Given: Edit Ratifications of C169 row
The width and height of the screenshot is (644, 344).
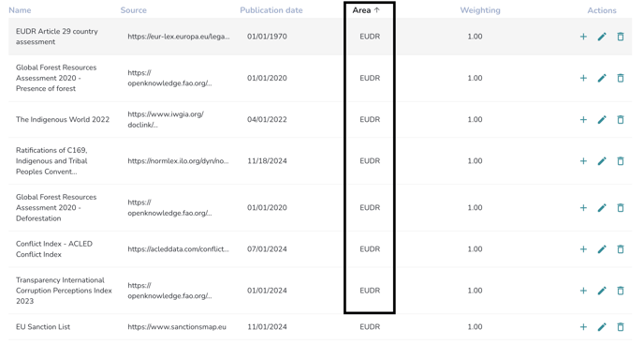Looking at the screenshot, I should pos(602,161).
